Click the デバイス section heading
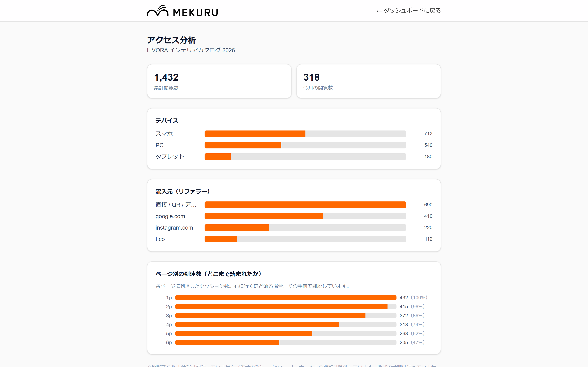The width and height of the screenshot is (588, 367). coord(167,121)
